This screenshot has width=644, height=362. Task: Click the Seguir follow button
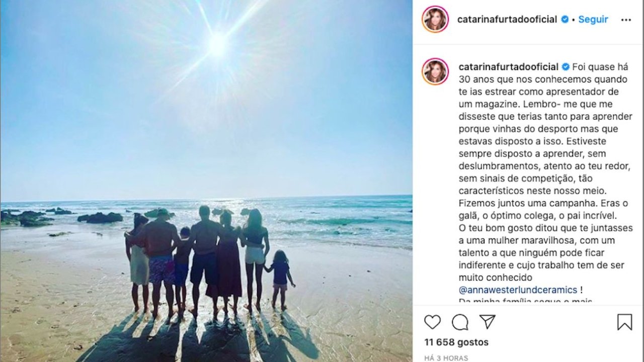(593, 20)
